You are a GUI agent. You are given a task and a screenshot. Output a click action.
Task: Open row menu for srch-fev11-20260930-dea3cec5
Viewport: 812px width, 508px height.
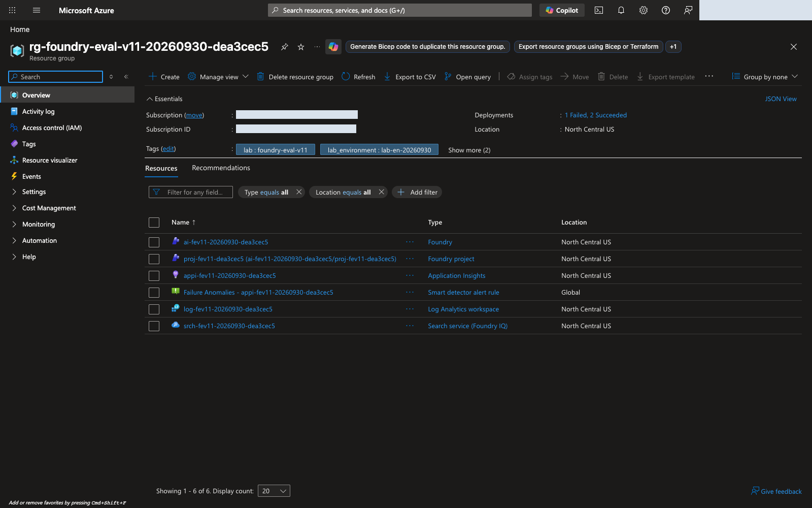click(x=410, y=326)
